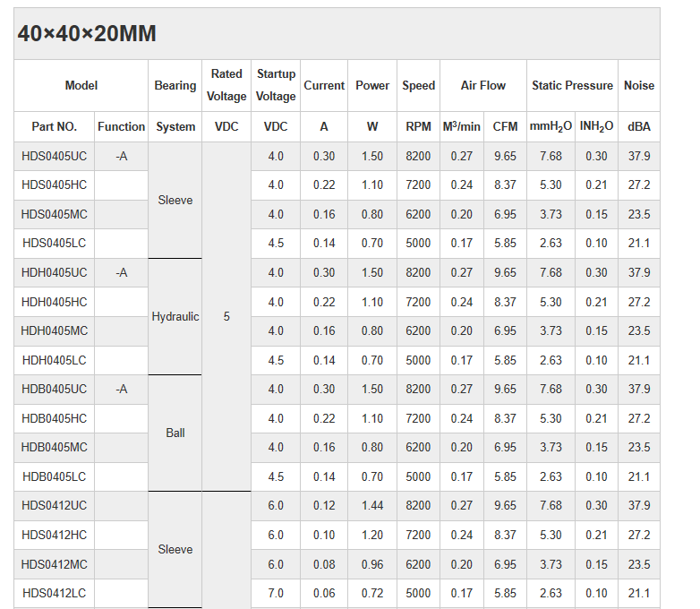The width and height of the screenshot is (700, 609).
Task: Click the Bearing column header
Action: click(x=175, y=86)
